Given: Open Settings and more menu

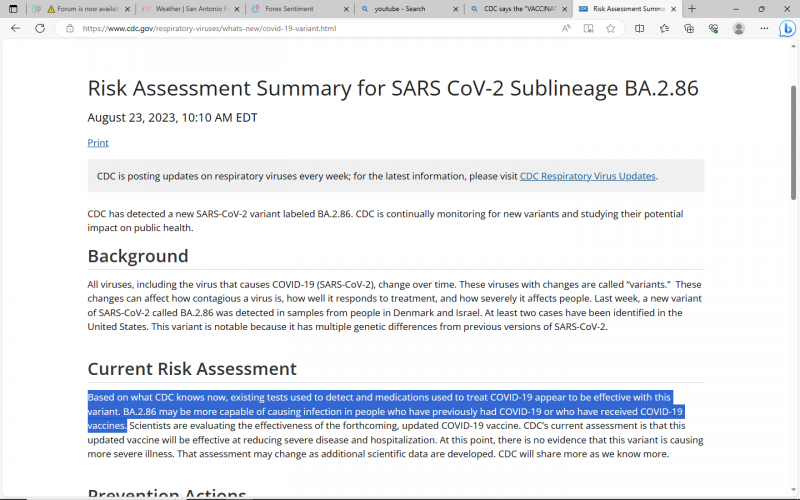Looking at the screenshot, I should (762, 28).
